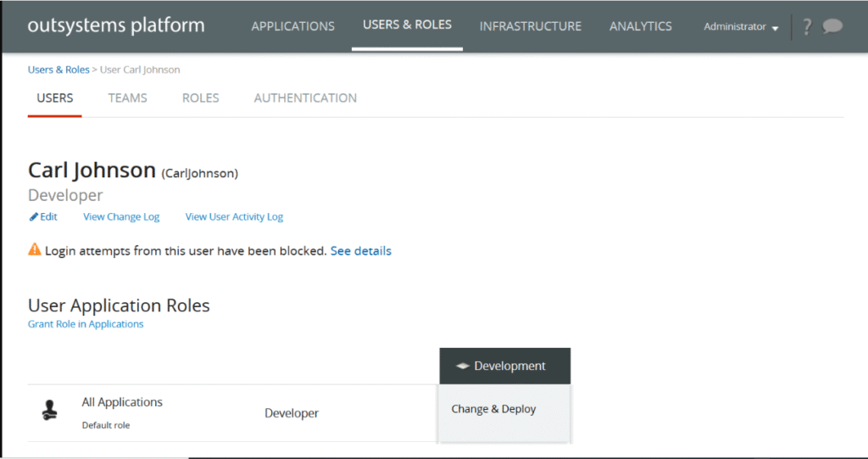The width and height of the screenshot is (868, 459).
Task: Go to the Applications menu
Action: tap(292, 26)
